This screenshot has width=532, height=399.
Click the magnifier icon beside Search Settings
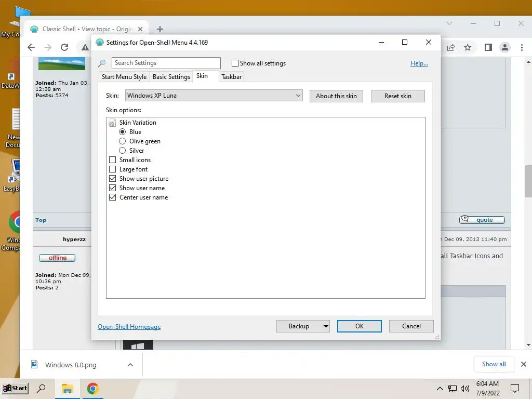(102, 63)
